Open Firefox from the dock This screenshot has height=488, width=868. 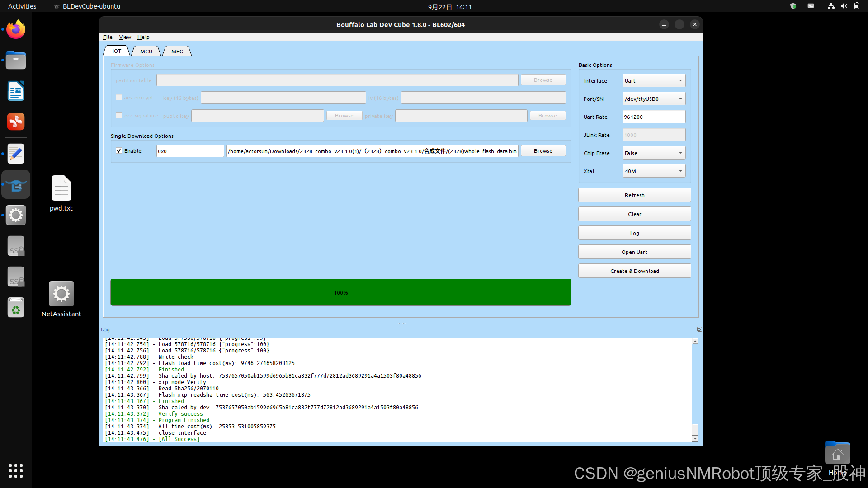point(16,29)
